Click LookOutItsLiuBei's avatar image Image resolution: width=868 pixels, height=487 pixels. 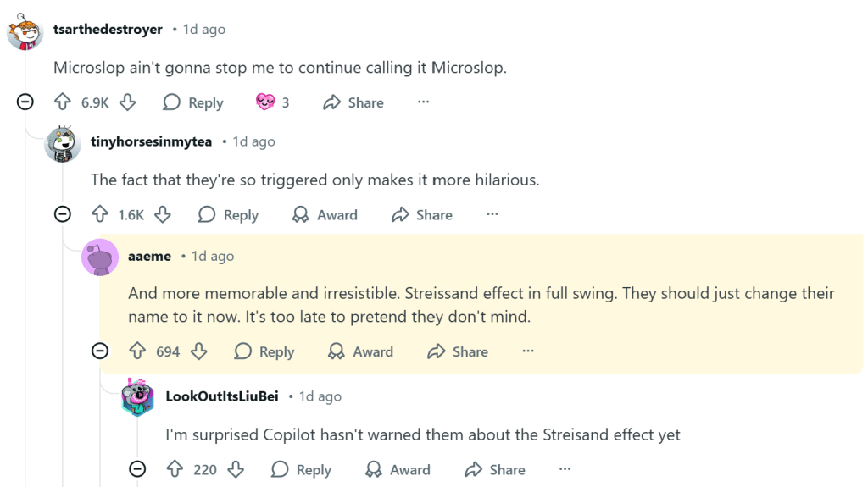(137, 397)
